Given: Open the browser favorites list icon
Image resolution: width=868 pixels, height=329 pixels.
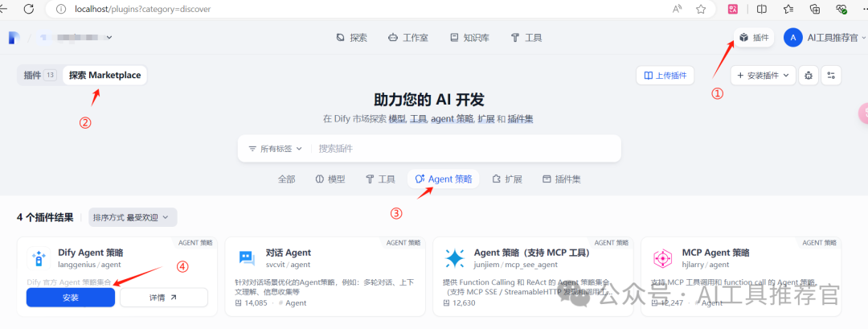Looking at the screenshot, I should pos(788,9).
